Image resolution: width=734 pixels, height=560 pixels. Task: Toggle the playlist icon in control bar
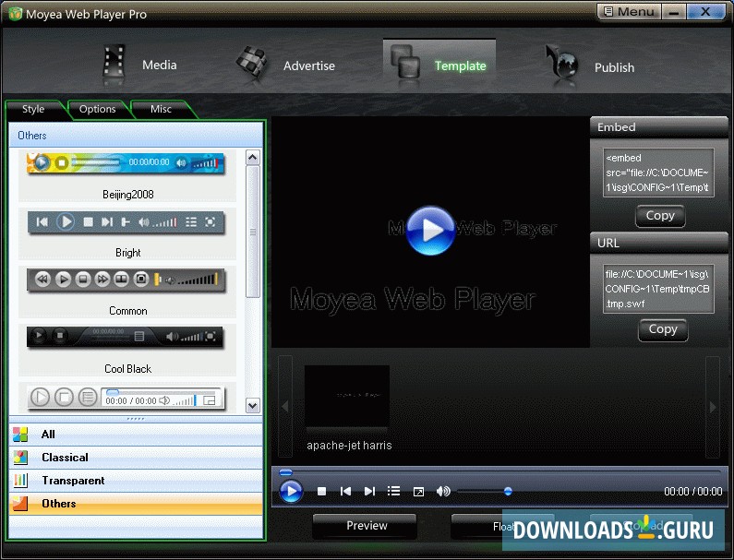coord(393,491)
